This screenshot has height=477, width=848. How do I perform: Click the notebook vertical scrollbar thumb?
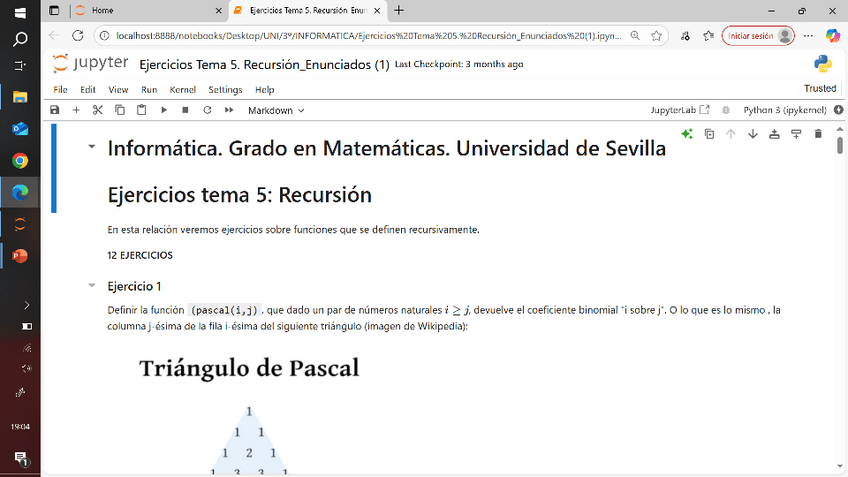point(840,144)
